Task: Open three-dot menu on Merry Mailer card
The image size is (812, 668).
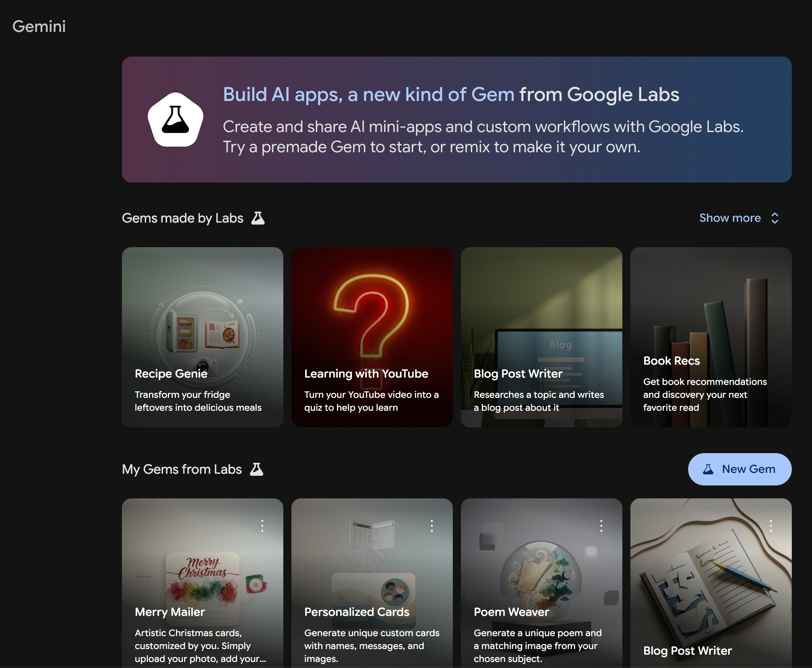Action: click(262, 525)
